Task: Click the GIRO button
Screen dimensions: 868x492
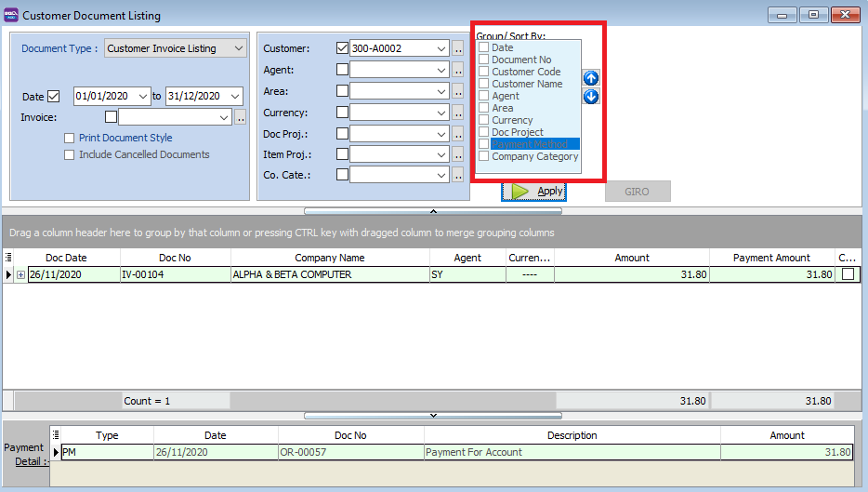Action: [638, 192]
